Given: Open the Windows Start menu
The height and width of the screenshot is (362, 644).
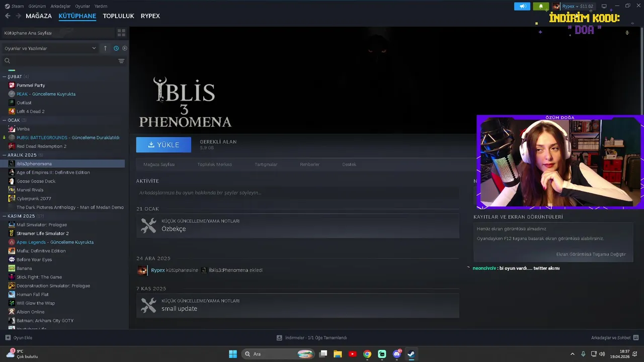Looking at the screenshot, I should [x=233, y=354].
